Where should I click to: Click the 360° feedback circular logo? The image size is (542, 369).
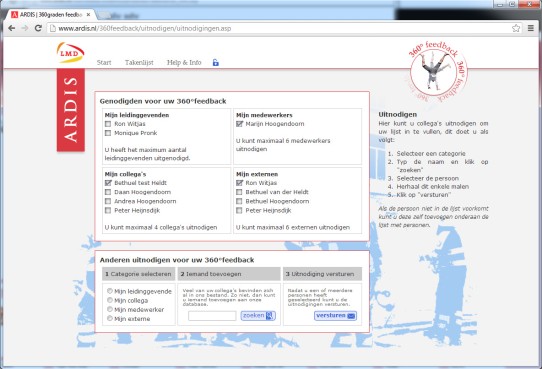(x=438, y=72)
